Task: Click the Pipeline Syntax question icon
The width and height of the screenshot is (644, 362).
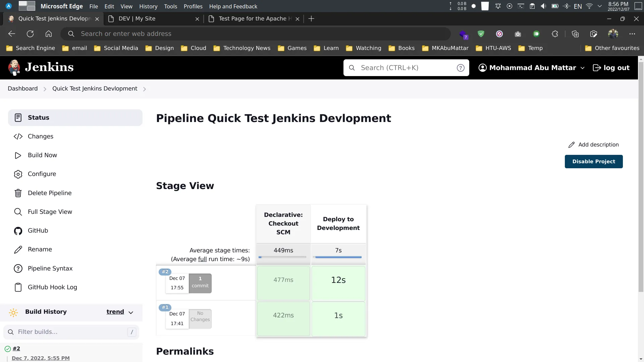Action: coord(17,268)
